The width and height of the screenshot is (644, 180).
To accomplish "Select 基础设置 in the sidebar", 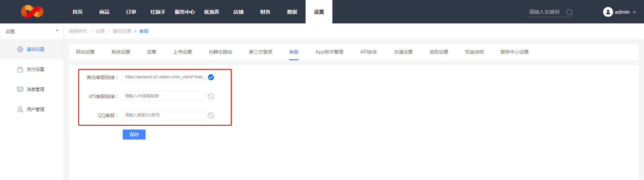I will 32,49.
